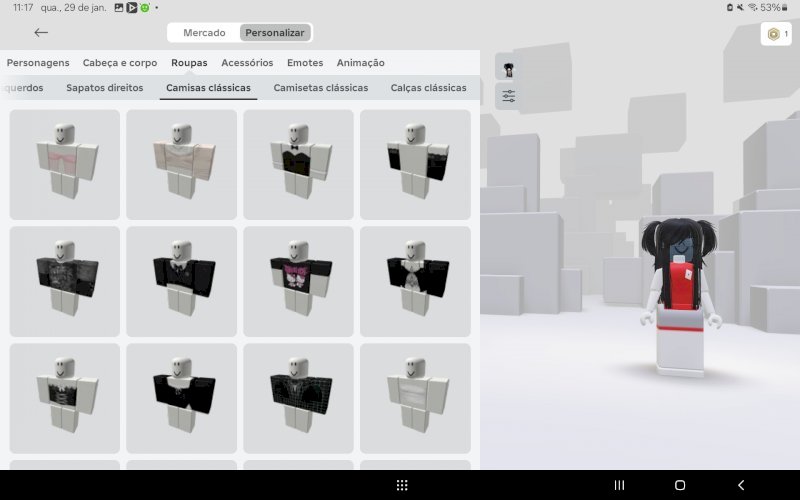This screenshot has width=800, height=500.
Task: Select Sapatos direitos subcategory
Action: coord(105,88)
